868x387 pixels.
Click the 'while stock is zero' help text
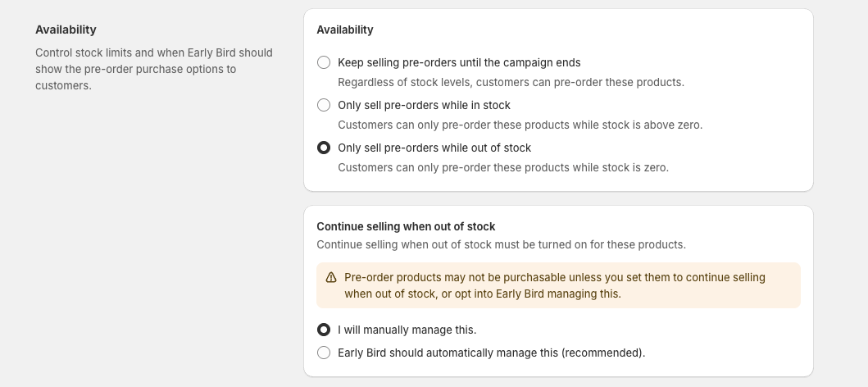click(x=503, y=168)
